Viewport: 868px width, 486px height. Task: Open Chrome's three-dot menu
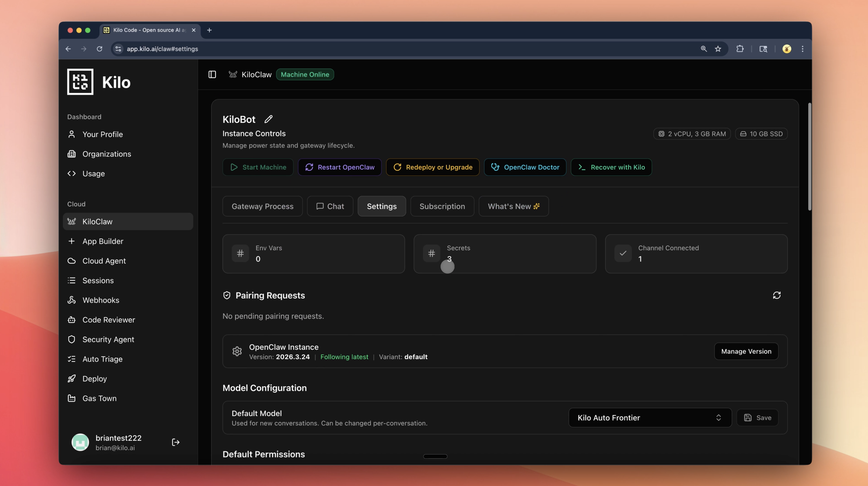pos(802,49)
